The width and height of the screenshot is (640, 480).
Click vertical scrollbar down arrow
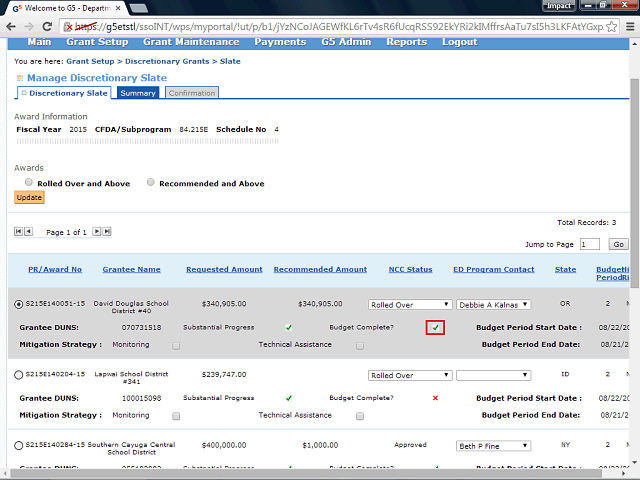(x=635, y=462)
